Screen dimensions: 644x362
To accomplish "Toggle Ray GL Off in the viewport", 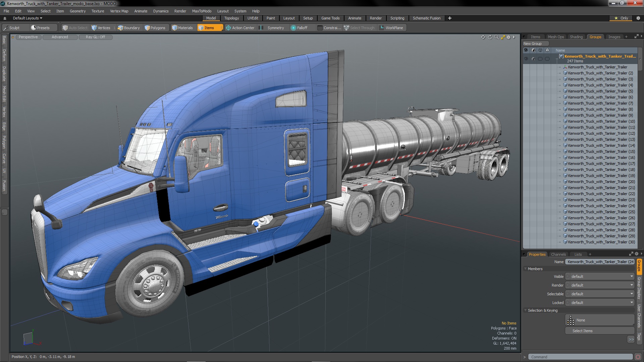I will coord(95,37).
